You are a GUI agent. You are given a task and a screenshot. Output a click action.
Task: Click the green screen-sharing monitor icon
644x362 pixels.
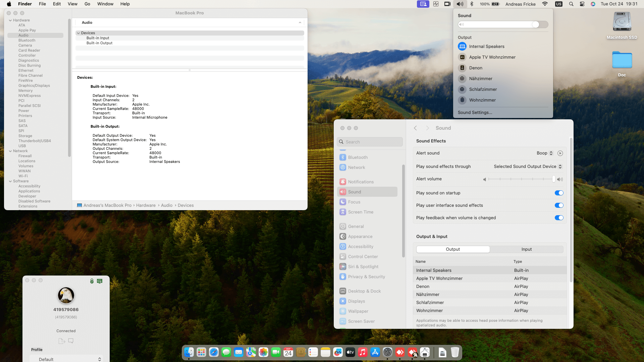tap(100, 281)
